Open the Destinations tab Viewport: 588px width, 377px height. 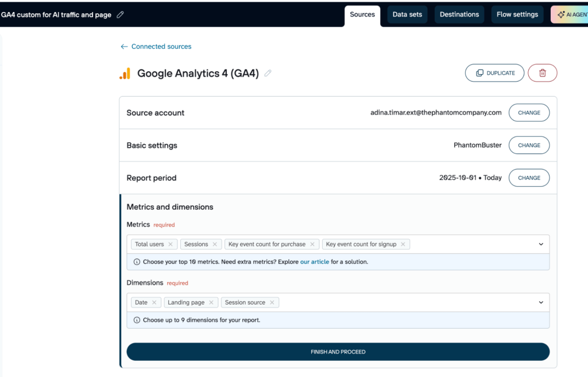tap(459, 14)
